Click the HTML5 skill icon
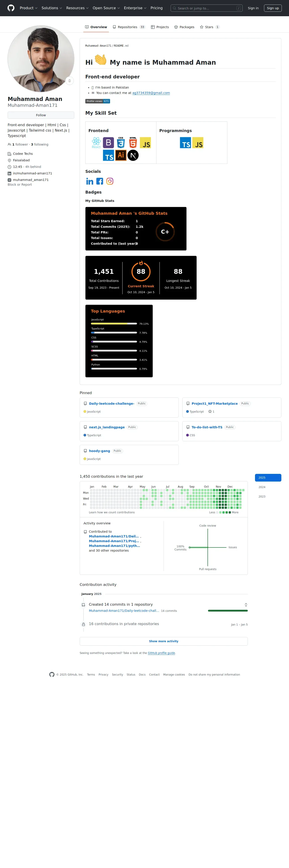Viewport: 289px width, 868px height. 133,143
